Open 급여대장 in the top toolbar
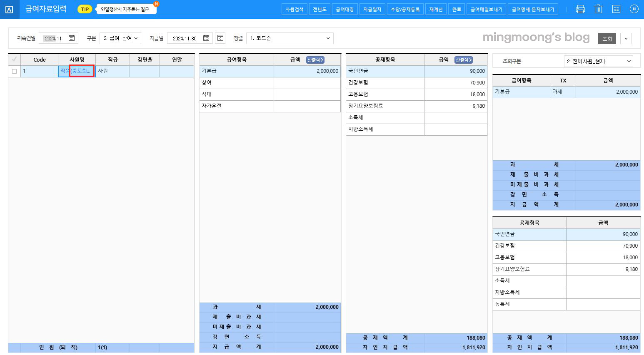Image resolution: width=644 pixels, height=355 pixels. 345,9
